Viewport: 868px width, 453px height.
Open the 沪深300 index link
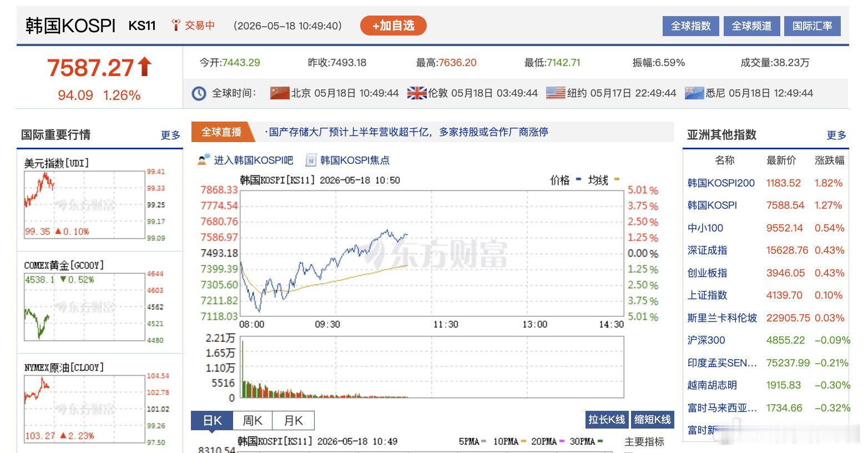pos(706,340)
